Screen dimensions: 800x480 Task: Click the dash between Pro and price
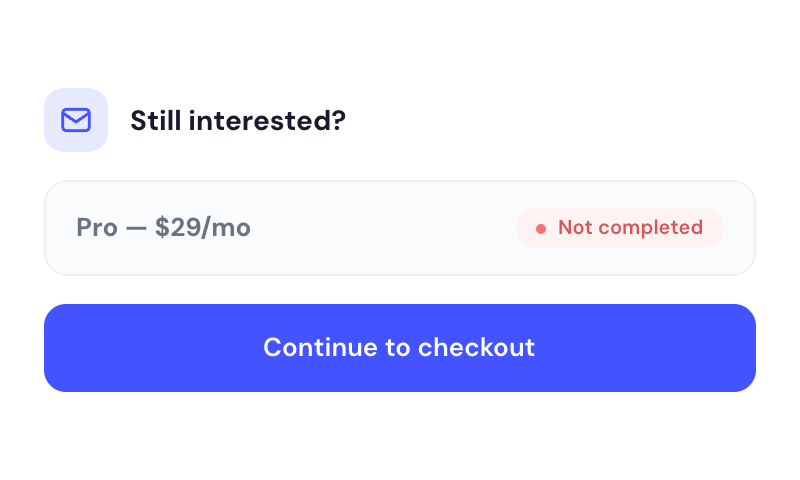(x=136, y=229)
